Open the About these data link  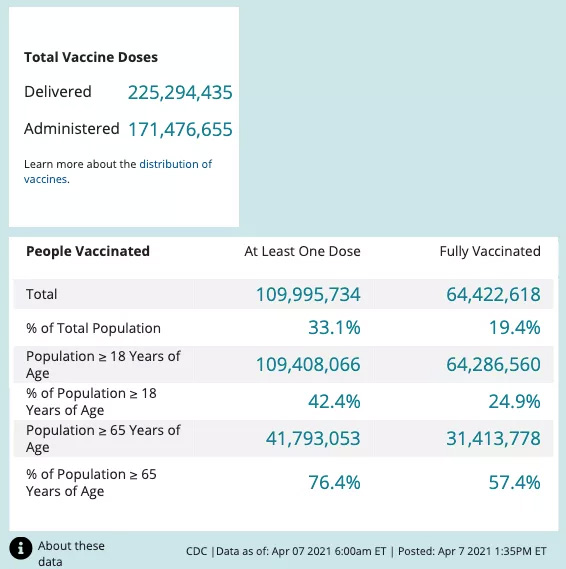(71, 554)
